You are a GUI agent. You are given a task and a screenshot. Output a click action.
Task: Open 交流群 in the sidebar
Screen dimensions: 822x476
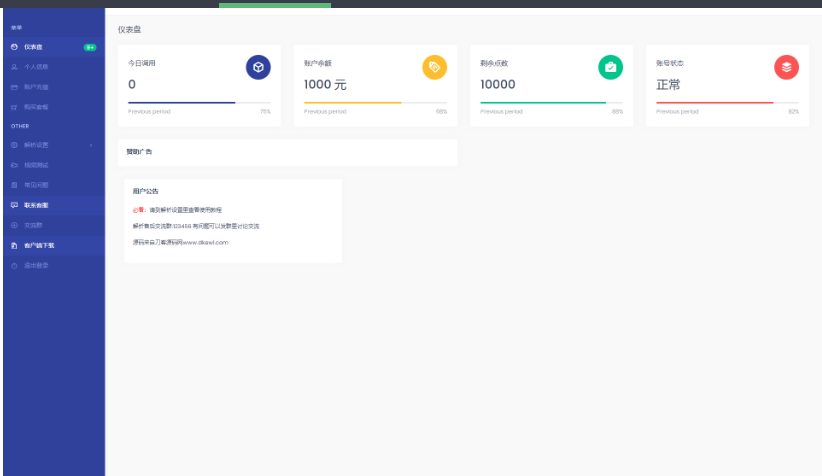[34, 225]
